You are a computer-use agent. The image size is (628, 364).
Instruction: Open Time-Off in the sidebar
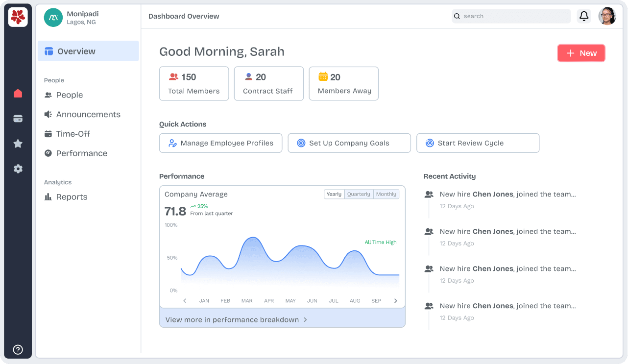click(x=67, y=134)
